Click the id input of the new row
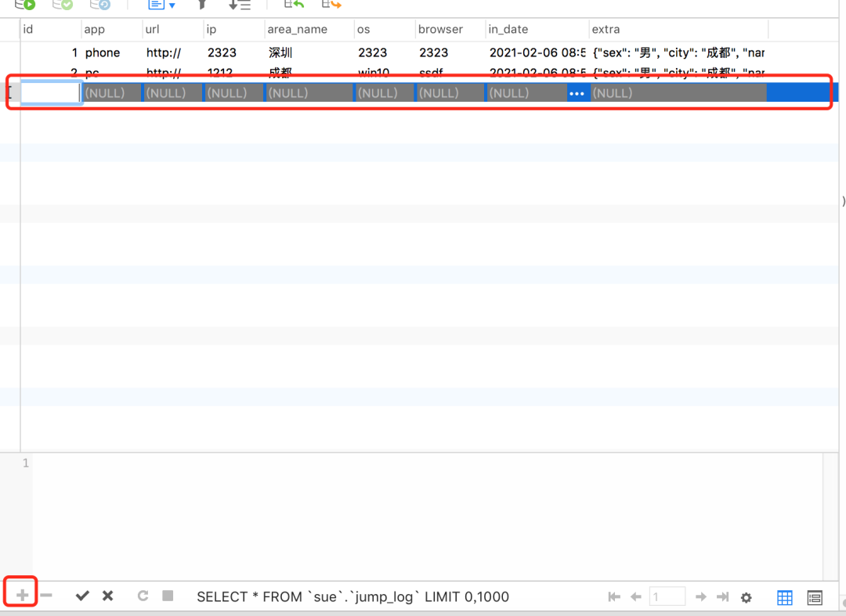 click(51, 92)
